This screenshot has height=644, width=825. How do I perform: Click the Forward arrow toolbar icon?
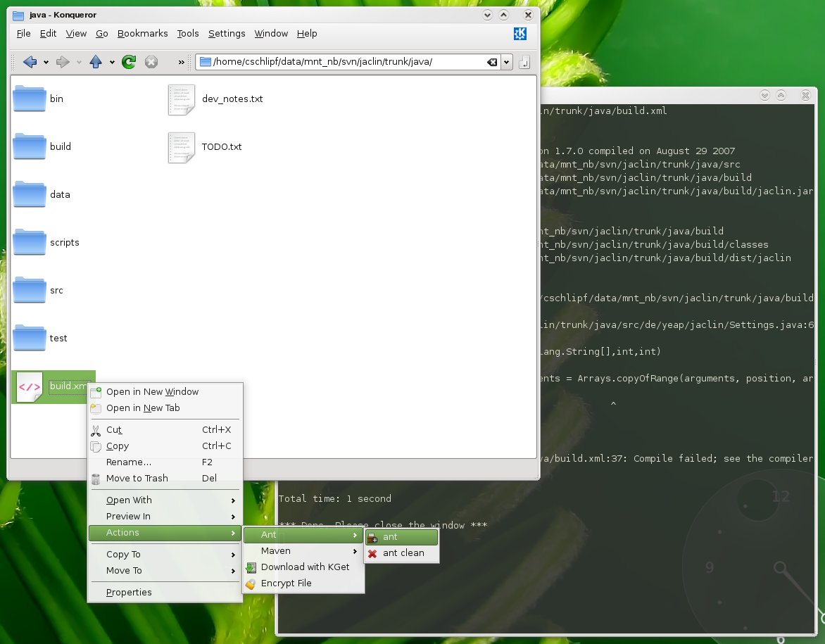pyautogui.click(x=63, y=62)
